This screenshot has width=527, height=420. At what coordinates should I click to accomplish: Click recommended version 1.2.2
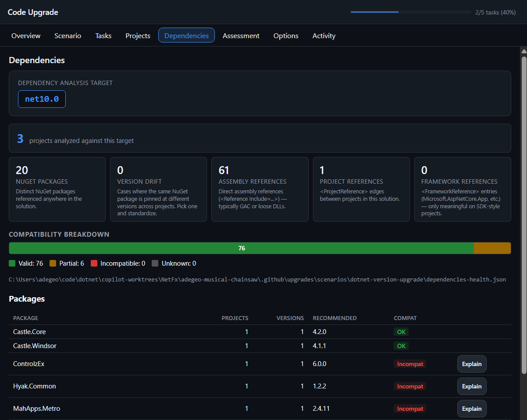tap(319, 386)
